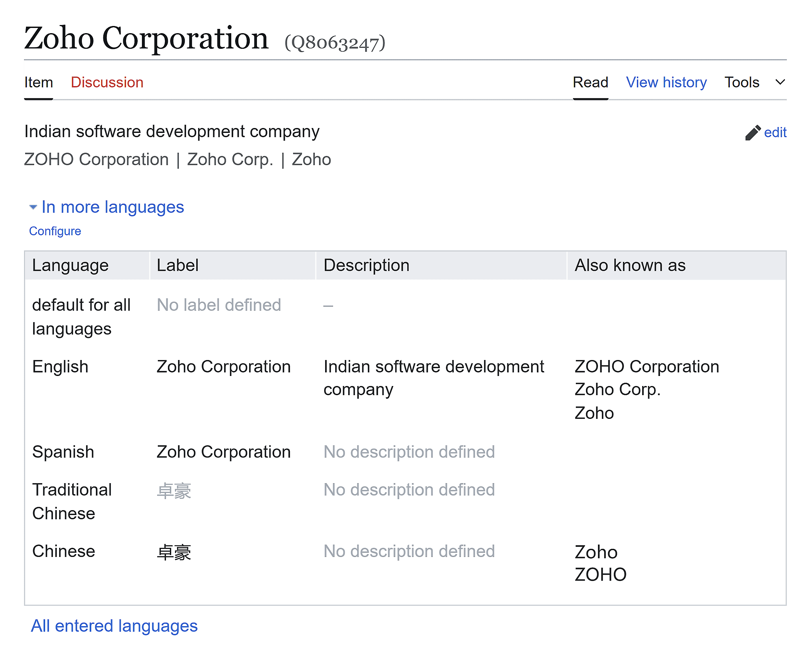Click the English language cell
The height and width of the screenshot is (658, 812).
pyautogui.click(x=60, y=367)
